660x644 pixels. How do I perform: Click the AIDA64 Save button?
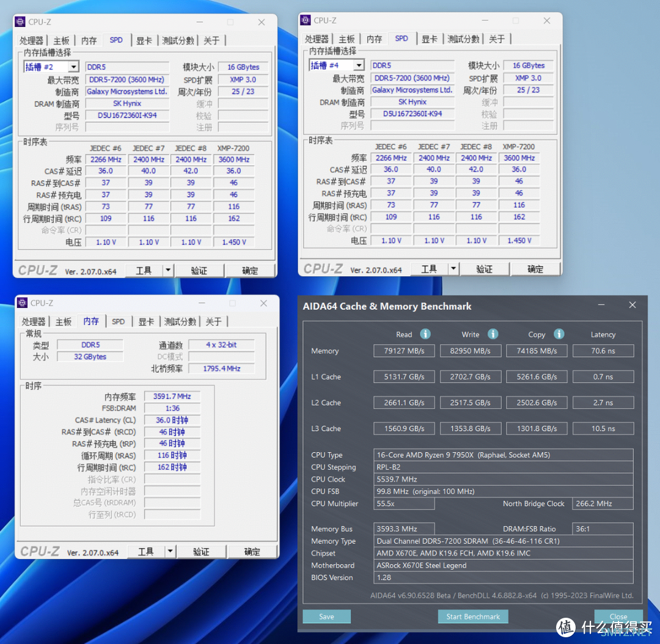[x=326, y=617]
